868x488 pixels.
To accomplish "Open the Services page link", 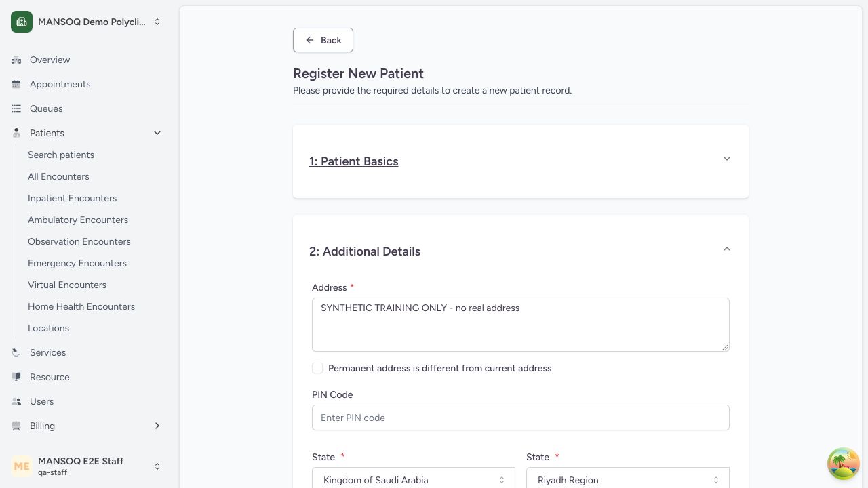I will click(47, 352).
